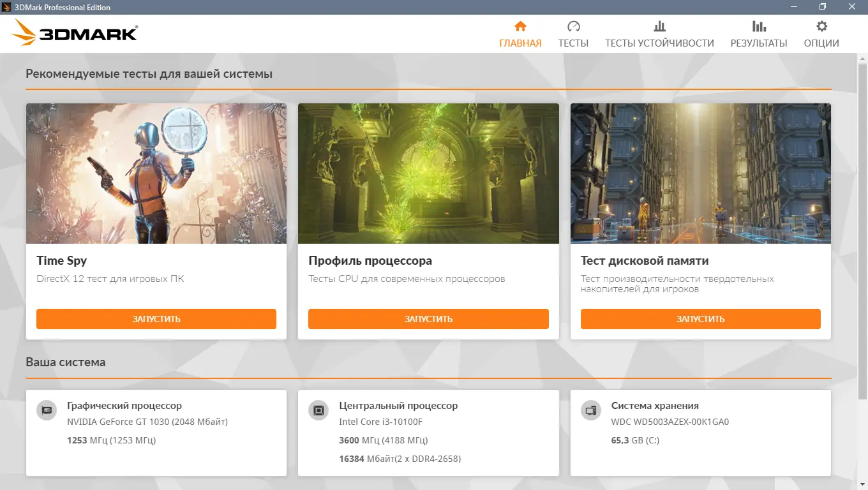Screen dimensions: 868x490
Task: Click the bar chart icon above ТЕСТЫ УСТОЙЧИВОСТИ
Action: click(659, 26)
